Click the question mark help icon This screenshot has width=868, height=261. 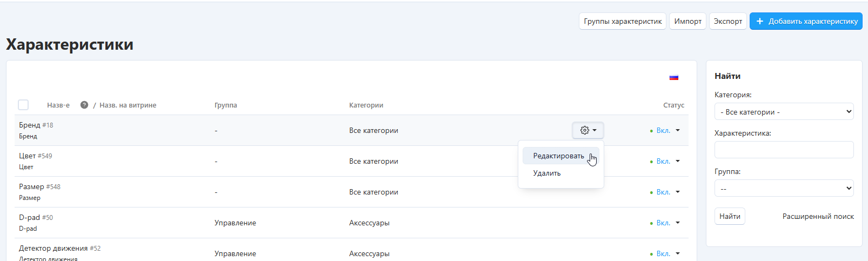[84, 105]
